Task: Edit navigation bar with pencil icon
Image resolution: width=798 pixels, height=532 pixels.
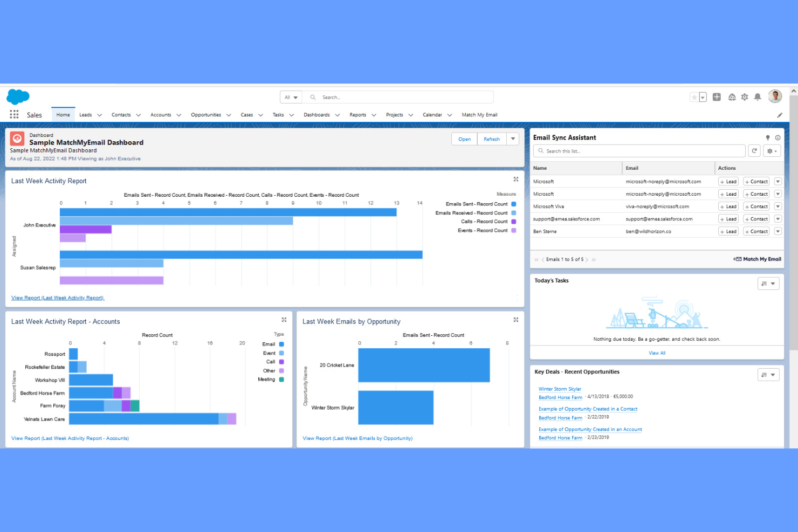Action: coord(780,115)
